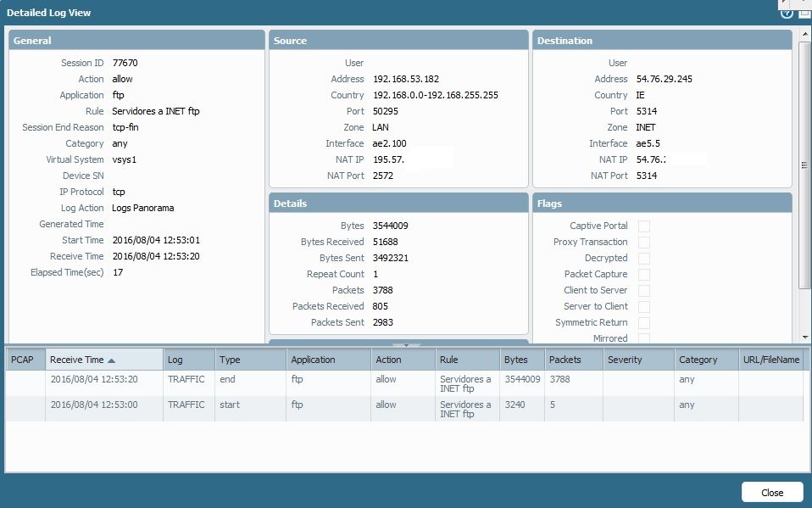The height and width of the screenshot is (508, 812).
Task: Click the Bytes column header
Action: [x=515, y=360]
